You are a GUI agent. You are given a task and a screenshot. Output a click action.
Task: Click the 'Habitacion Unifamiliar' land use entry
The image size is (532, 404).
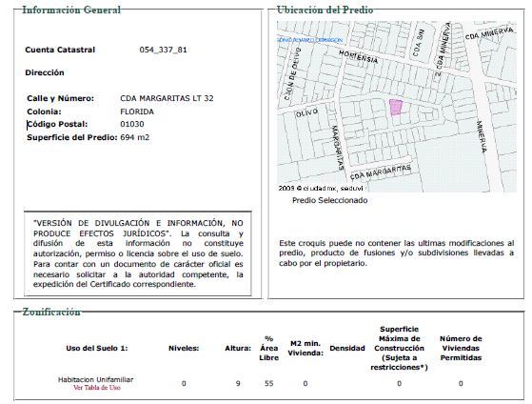96,379
